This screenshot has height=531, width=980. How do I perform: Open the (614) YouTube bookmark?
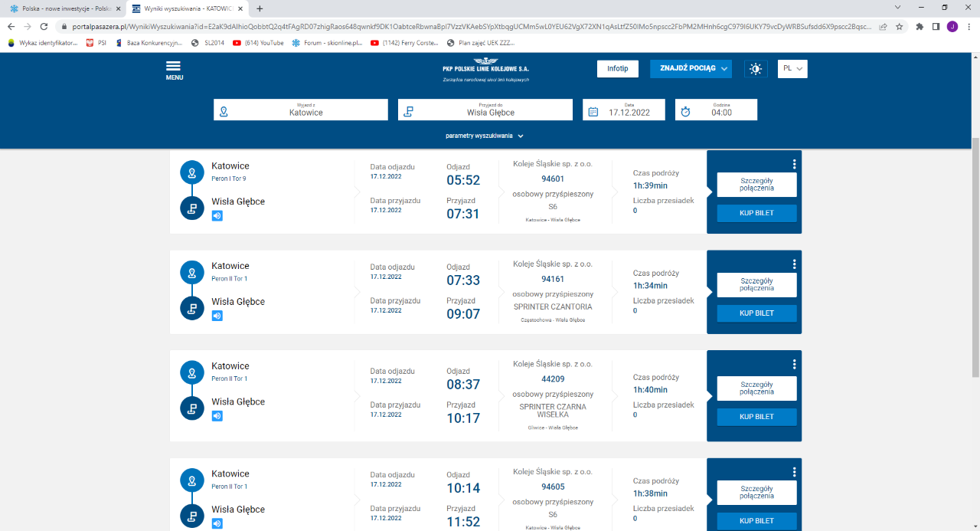tap(258, 43)
